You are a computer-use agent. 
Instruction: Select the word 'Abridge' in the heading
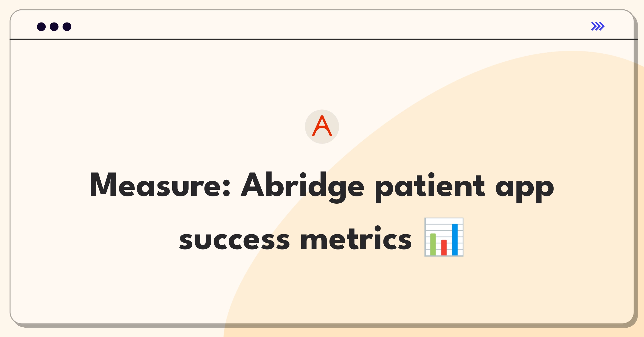(x=302, y=187)
